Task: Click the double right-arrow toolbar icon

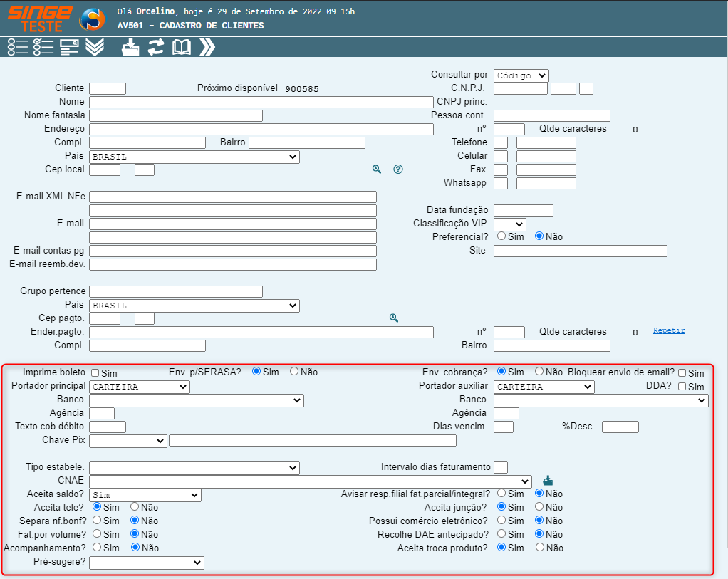Action: coord(207,48)
